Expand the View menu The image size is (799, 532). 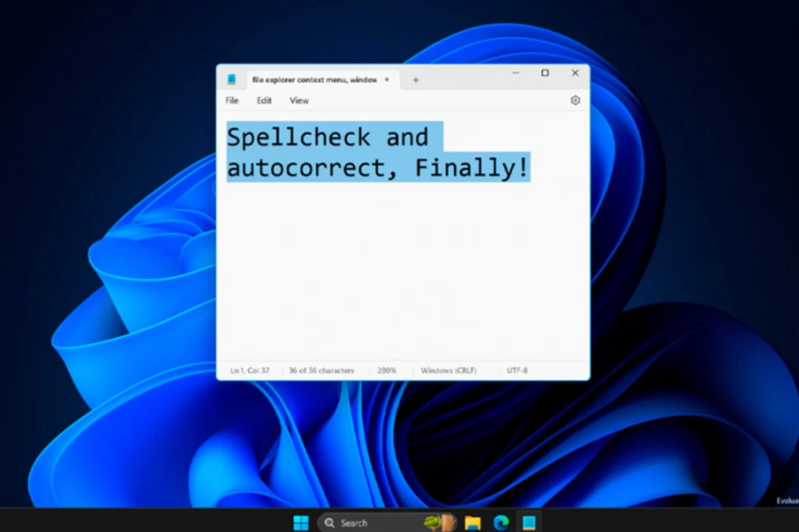click(x=299, y=101)
